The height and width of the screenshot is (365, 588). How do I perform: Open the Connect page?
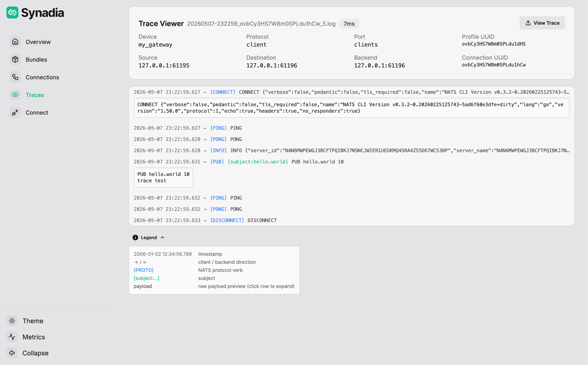pos(37,113)
